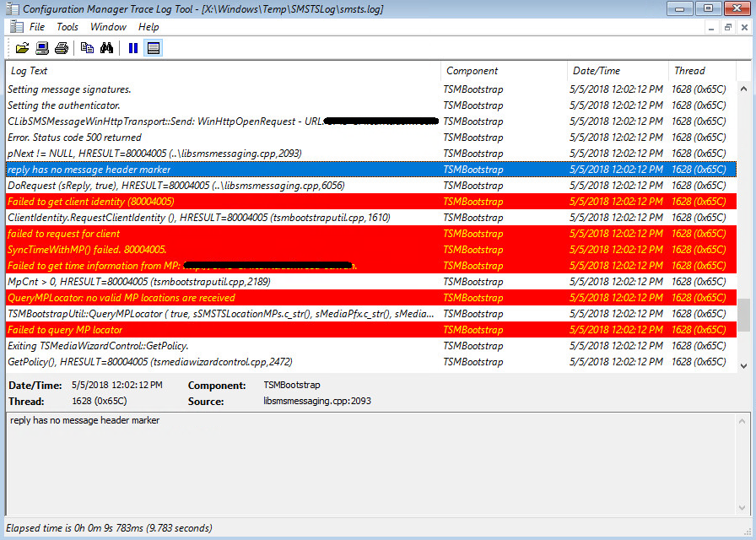Select the 'MpCnt > 0' log row
The width and height of the screenshot is (756, 540).
(371, 282)
